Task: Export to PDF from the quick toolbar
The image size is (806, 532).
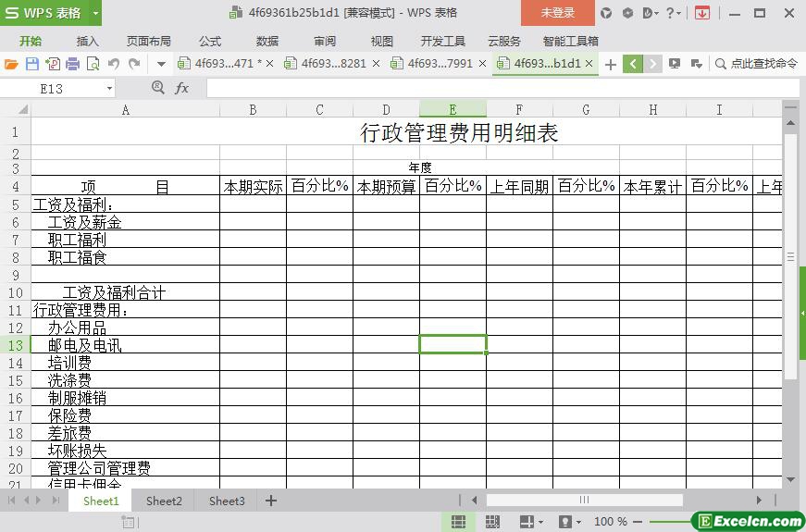Action: [x=53, y=64]
